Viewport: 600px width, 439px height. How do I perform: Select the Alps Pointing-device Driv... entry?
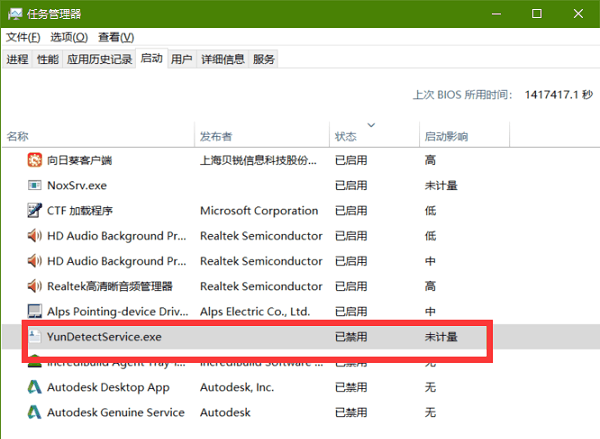tap(118, 312)
